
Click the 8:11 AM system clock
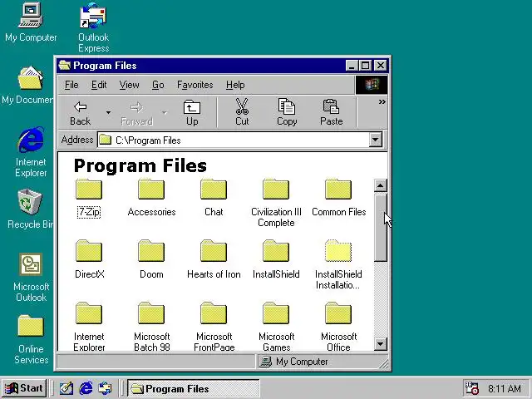(x=505, y=388)
